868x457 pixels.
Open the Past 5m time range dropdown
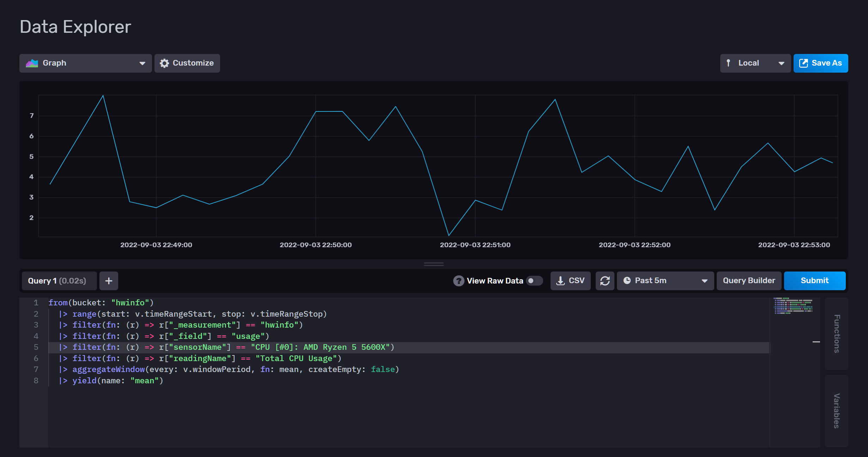tap(665, 281)
